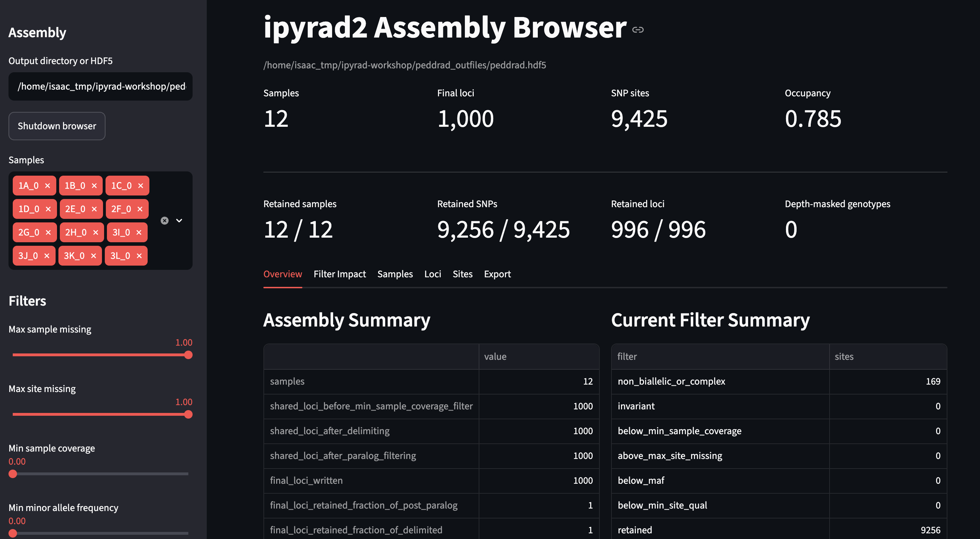Viewport: 980px width, 539px height.
Task: Click the Current Filter Summary heading
Action: click(710, 320)
